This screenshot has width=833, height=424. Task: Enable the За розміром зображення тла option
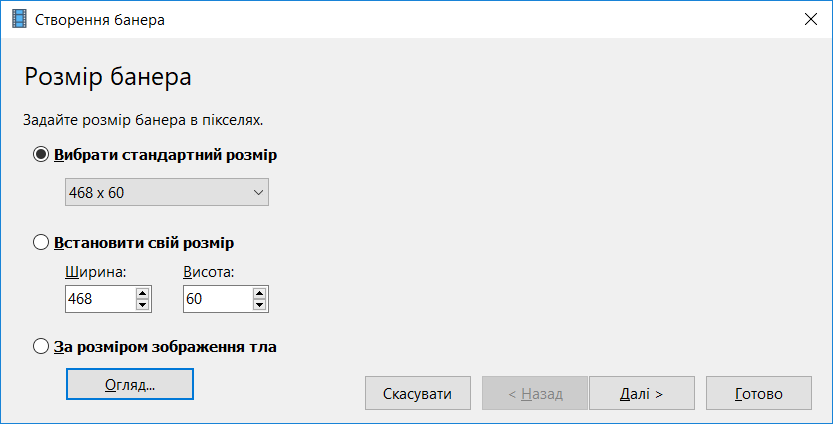click(41, 346)
